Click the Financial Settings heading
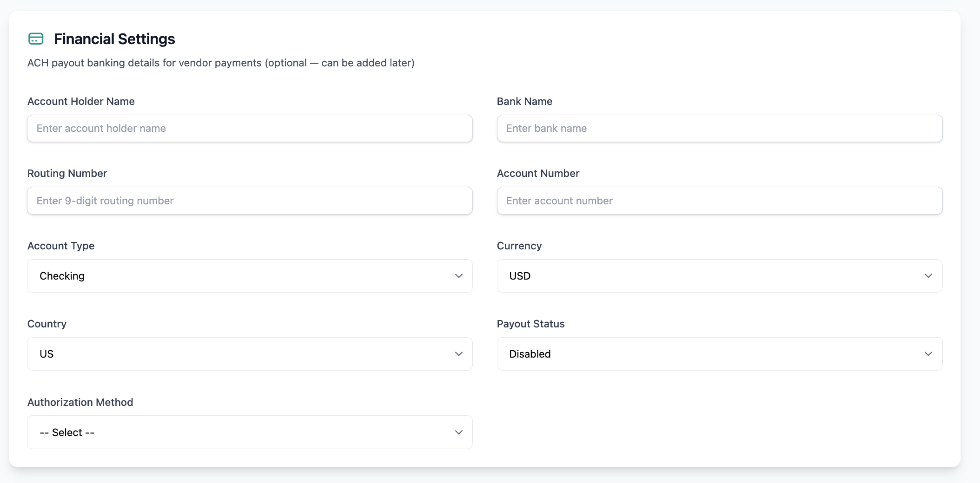 click(114, 39)
